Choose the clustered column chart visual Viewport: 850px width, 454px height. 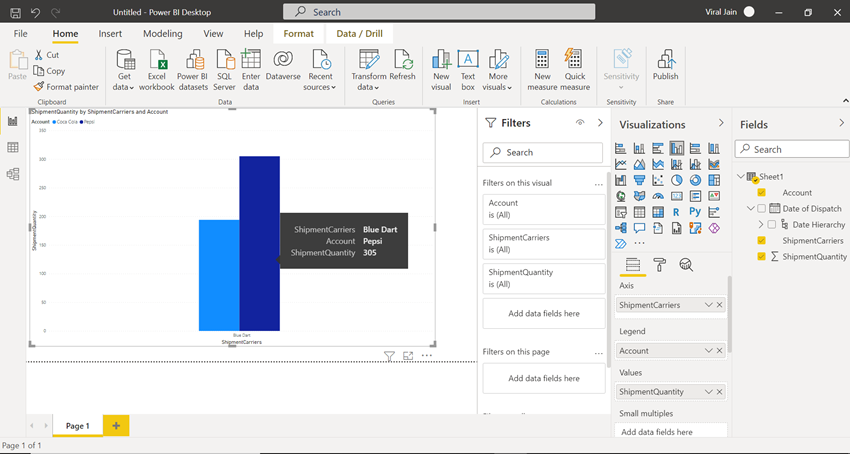677,148
